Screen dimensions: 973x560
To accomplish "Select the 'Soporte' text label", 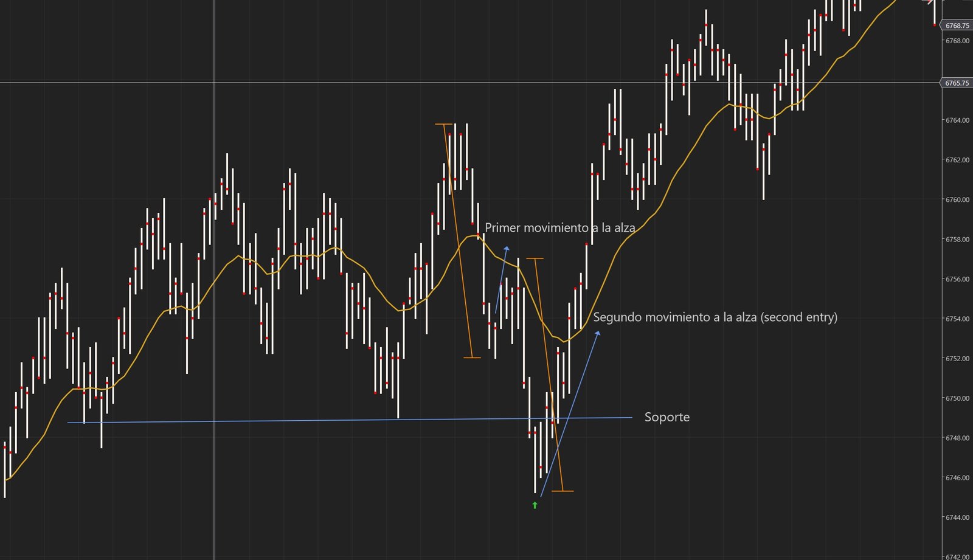I will pyautogui.click(x=667, y=417).
